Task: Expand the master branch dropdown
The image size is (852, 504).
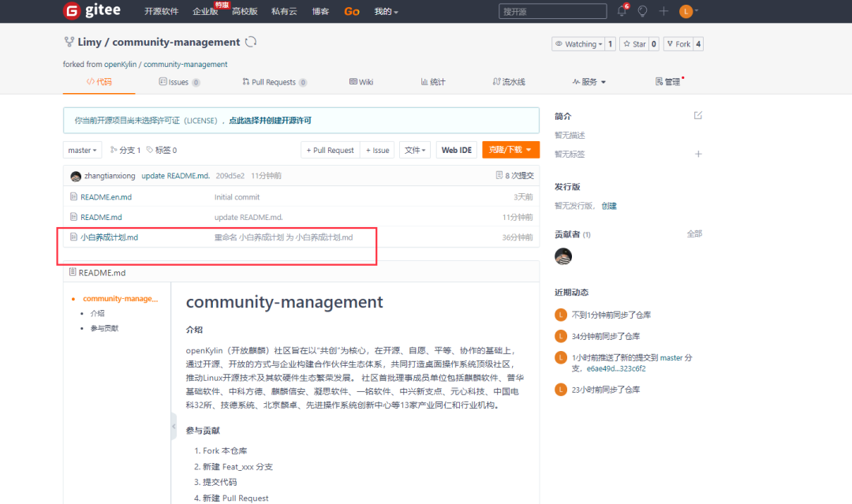Action: (x=83, y=150)
